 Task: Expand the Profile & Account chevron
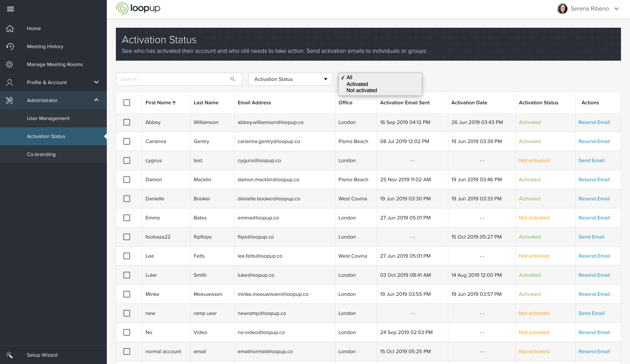click(96, 82)
